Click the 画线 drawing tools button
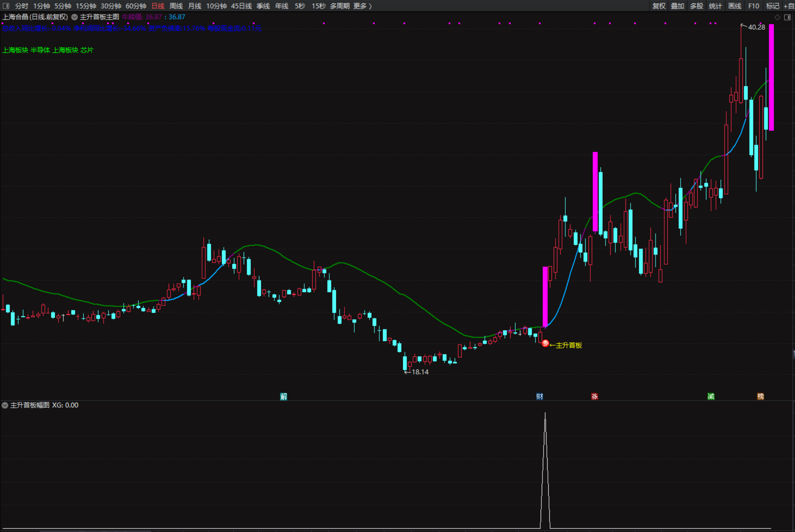Screen dimensions: 795x532 click(x=735, y=6)
